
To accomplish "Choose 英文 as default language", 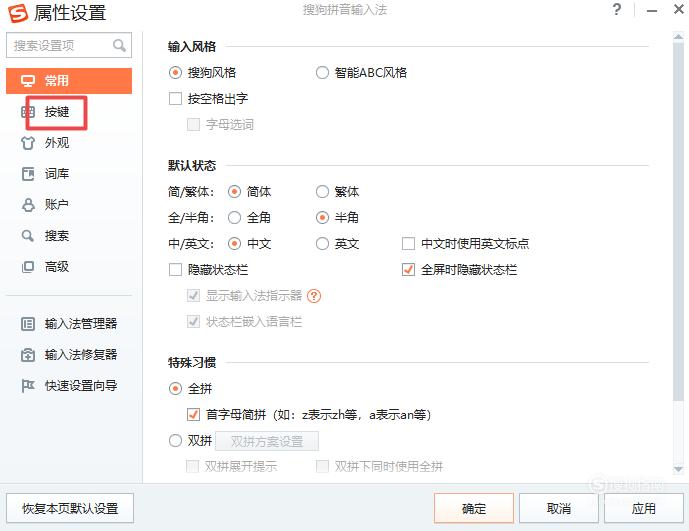I will (322, 244).
